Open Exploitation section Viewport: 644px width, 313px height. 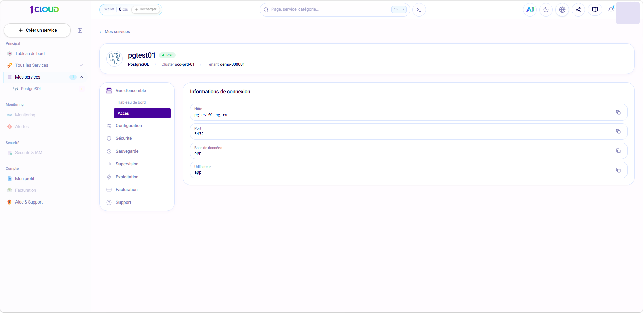(x=127, y=177)
